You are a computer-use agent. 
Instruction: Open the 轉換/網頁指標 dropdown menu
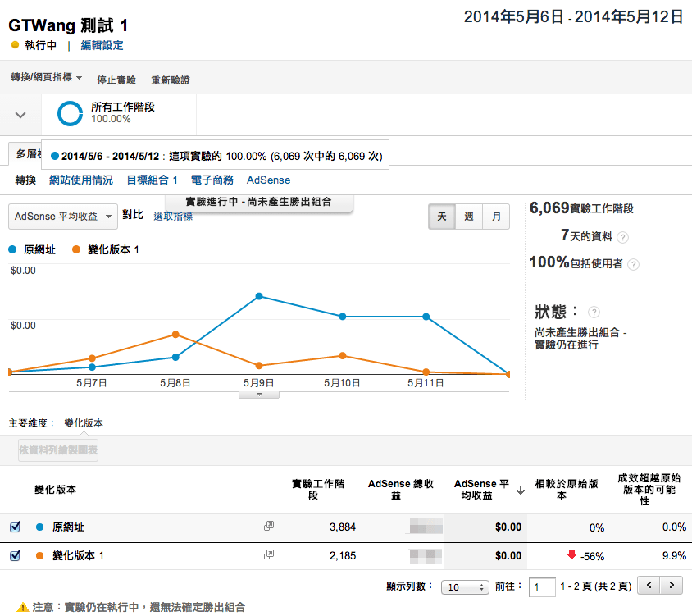(x=46, y=79)
